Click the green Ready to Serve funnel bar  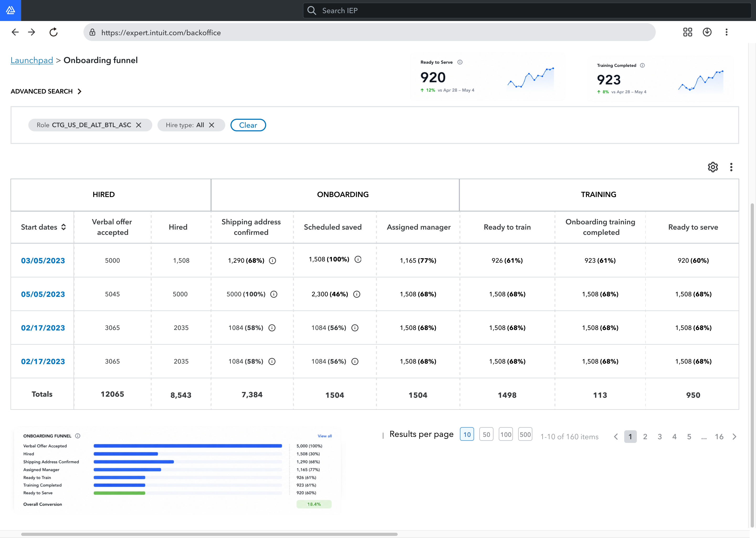pyautogui.click(x=119, y=493)
